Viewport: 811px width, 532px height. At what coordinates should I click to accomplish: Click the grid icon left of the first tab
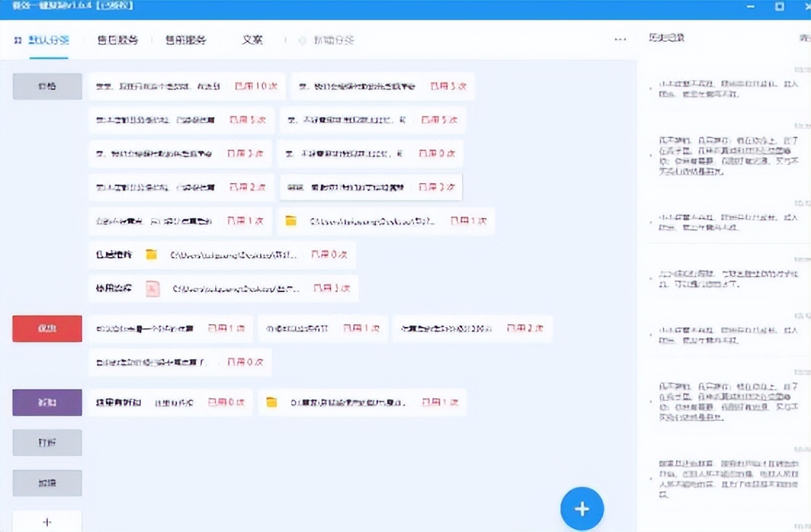pyautogui.click(x=17, y=41)
